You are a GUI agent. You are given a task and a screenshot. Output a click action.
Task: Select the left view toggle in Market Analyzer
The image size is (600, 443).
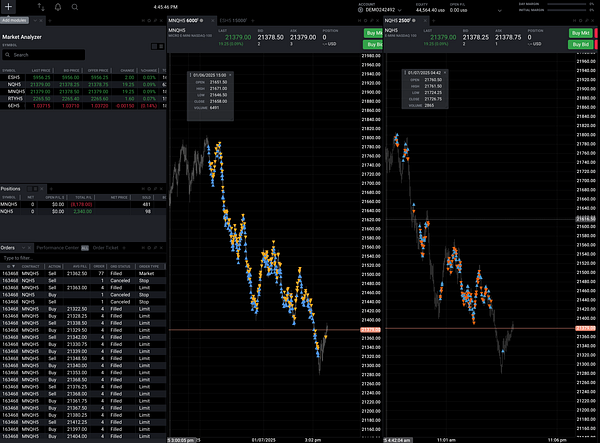coord(154,46)
